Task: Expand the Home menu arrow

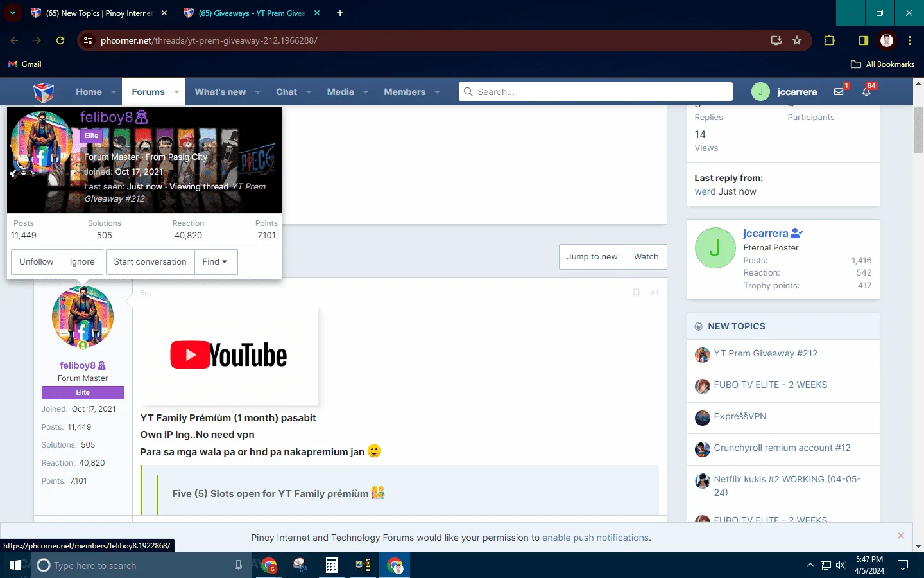Action: coord(114,92)
